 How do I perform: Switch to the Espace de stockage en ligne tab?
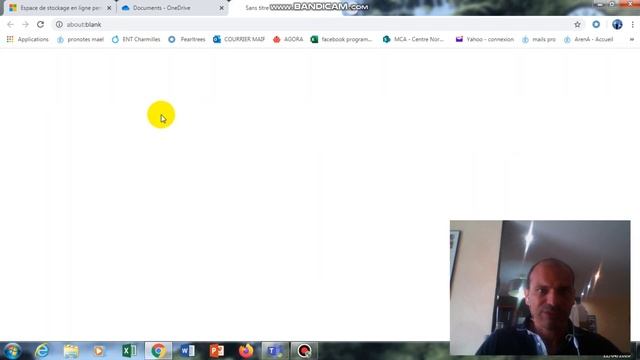click(x=60, y=8)
